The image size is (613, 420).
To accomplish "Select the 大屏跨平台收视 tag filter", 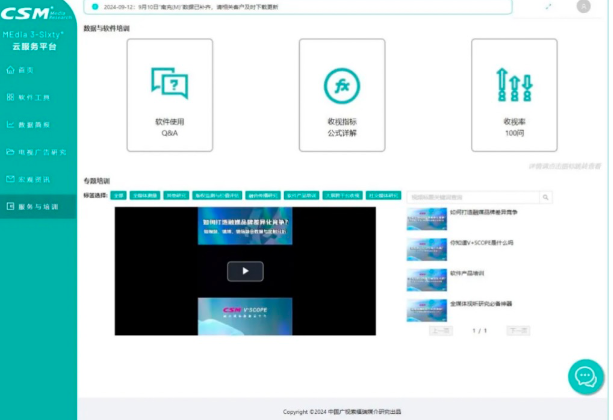I will point(342,196).
